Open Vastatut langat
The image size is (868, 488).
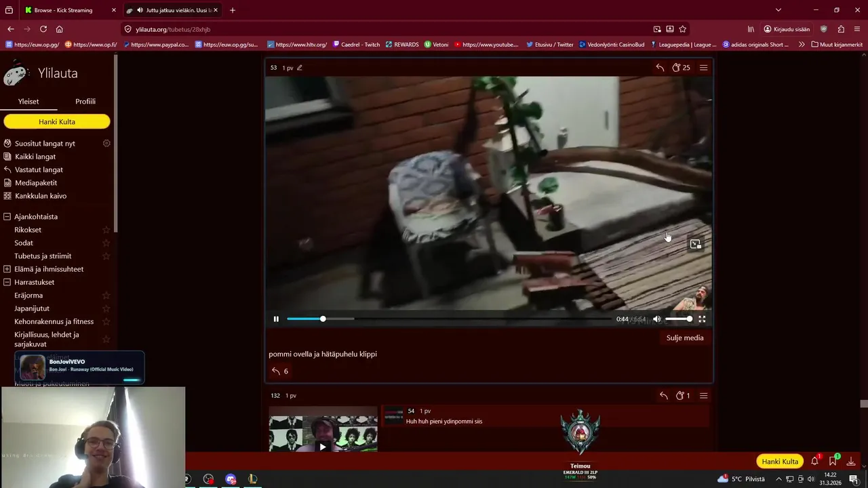pyautogui.click(x=39, y=170)
